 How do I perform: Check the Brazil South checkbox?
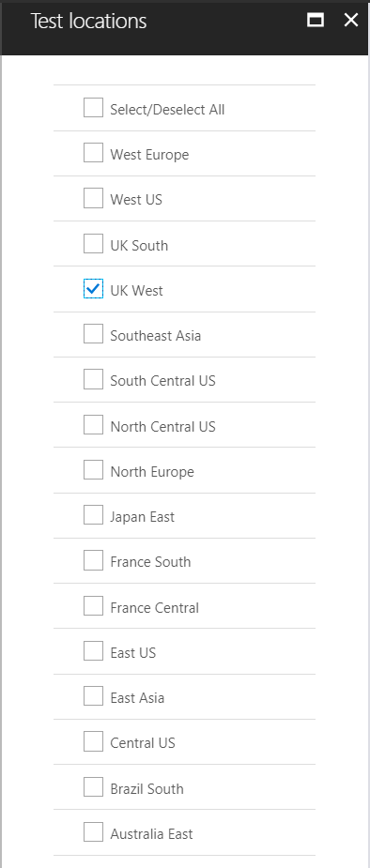[x=93, y=786]
